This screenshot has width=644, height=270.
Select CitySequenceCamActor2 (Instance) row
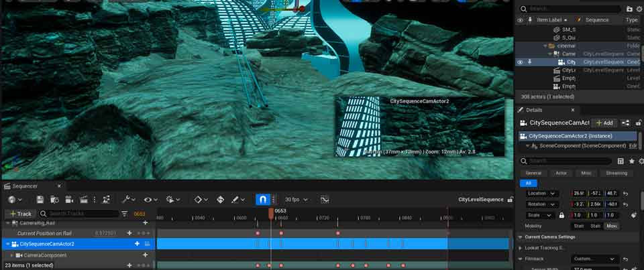pyautogui.click(x=578, y=136)
